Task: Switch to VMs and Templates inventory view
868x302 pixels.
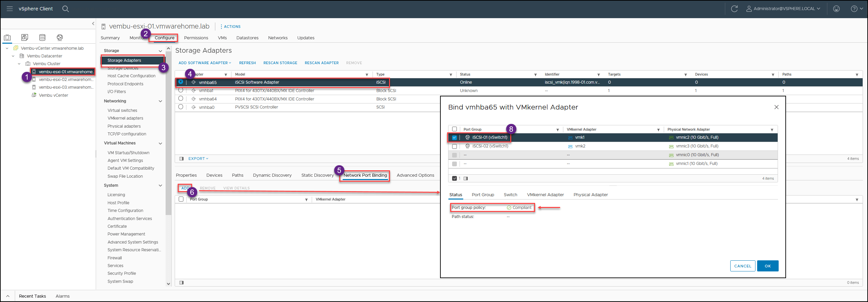Action: (25, 37)
